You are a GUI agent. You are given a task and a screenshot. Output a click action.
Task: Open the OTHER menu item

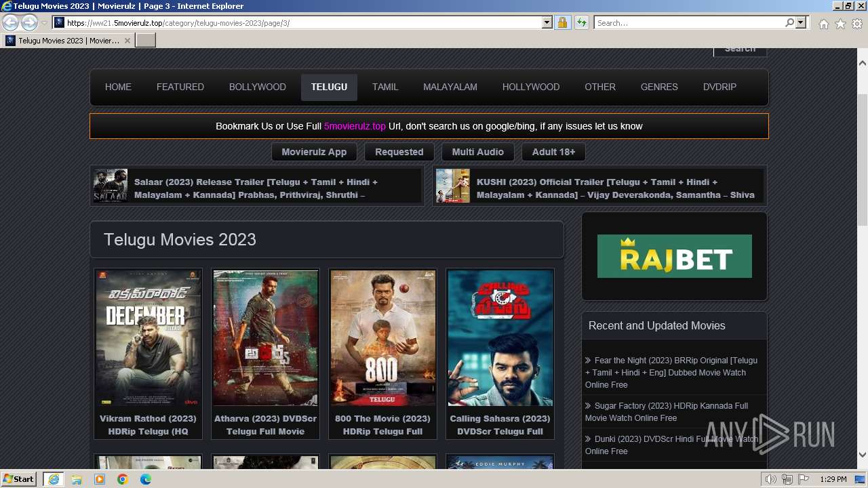tap(600, 87)
